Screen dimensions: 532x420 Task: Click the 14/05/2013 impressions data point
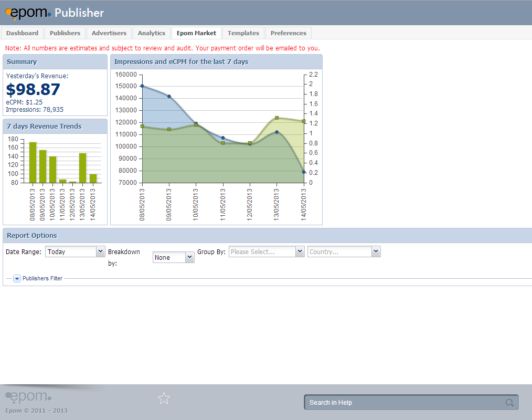pos(304,172)
